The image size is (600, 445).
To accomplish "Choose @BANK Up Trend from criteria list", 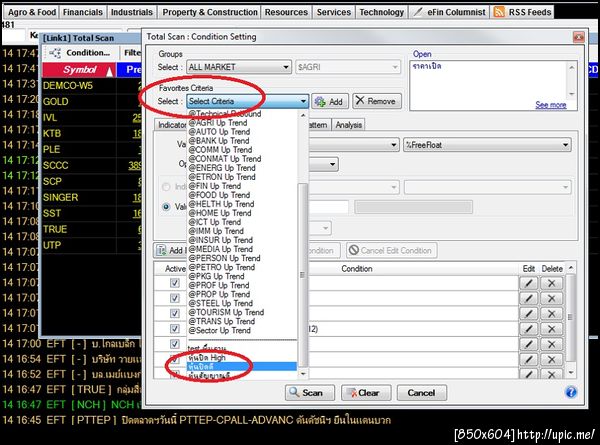I will pyautogui.click(x=218, y=141).
